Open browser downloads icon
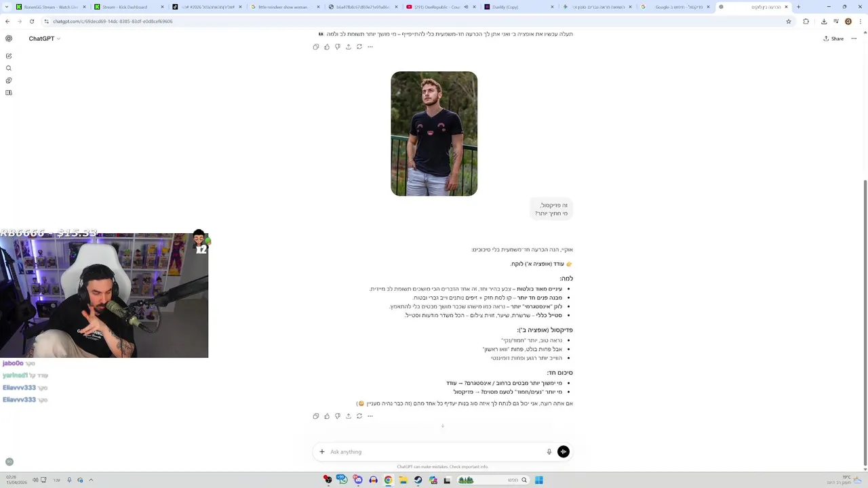The height and width of the screenshot is (488, 868). [x=824, y=21]
